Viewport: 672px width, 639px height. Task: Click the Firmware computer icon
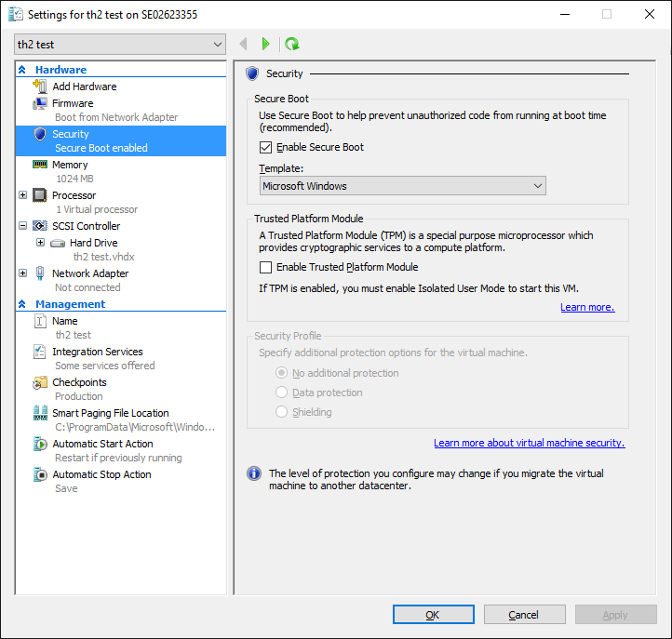click(40, 103)
